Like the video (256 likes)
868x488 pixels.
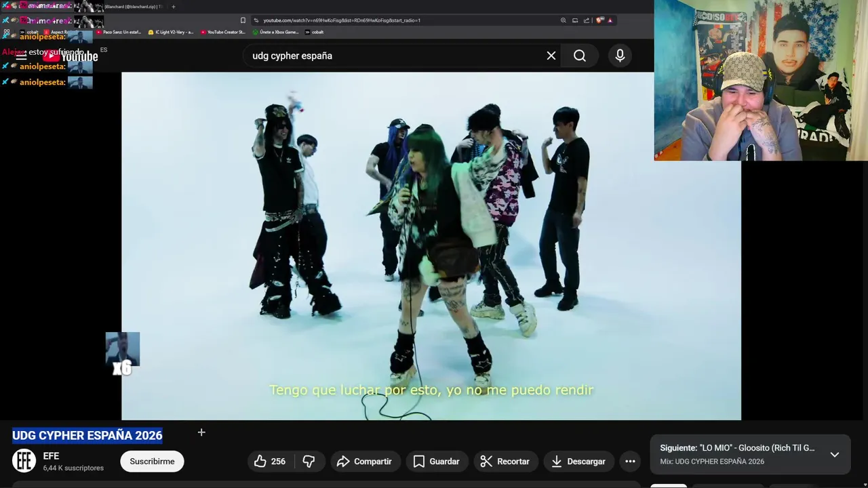(270, 462)
